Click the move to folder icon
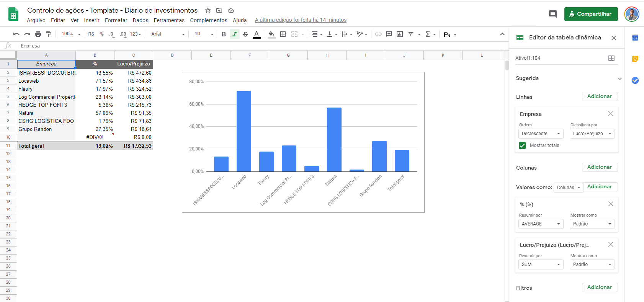This screenshot has height=302, width=644. pyautogui.click(x=219, y=10)
